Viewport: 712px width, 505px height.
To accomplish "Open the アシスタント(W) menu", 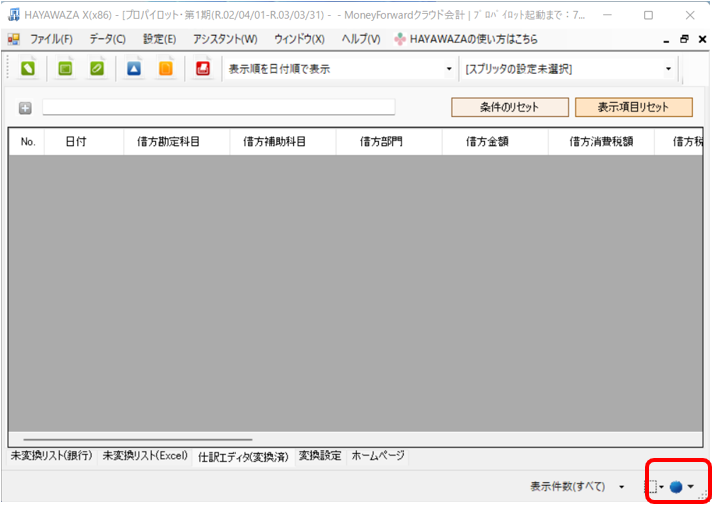I will coord(225,40).
